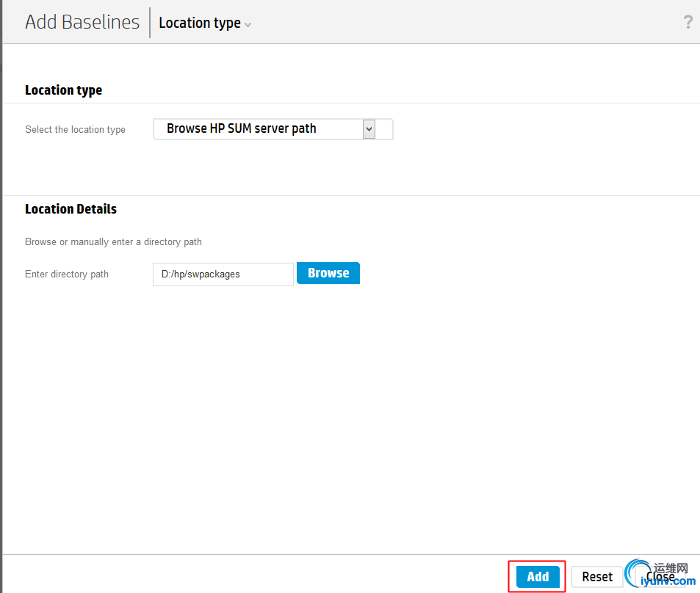
Task: Select the bold Location type section heading
Action: [x=63, y=90]
